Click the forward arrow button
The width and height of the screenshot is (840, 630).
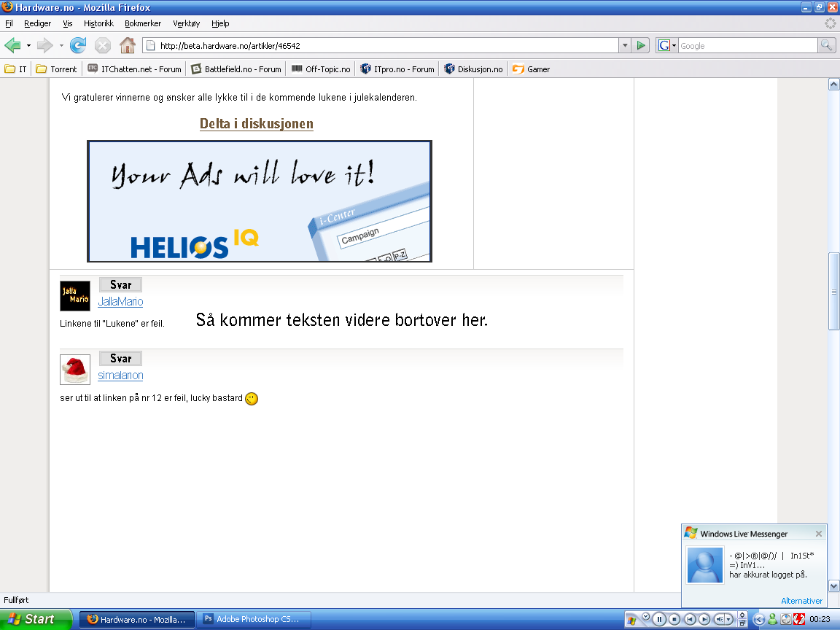click(45, 45)
